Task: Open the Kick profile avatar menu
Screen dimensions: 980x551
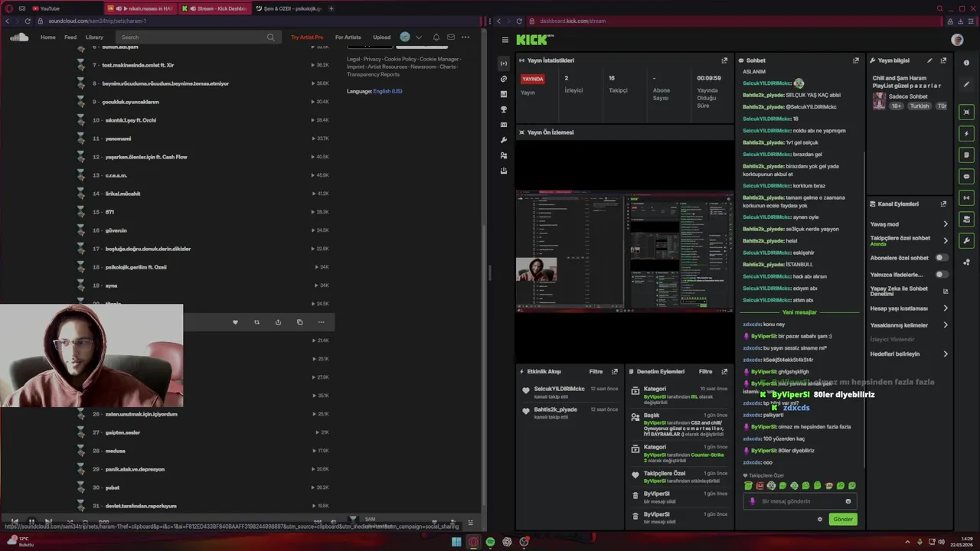Action: (x=957, y=40)
